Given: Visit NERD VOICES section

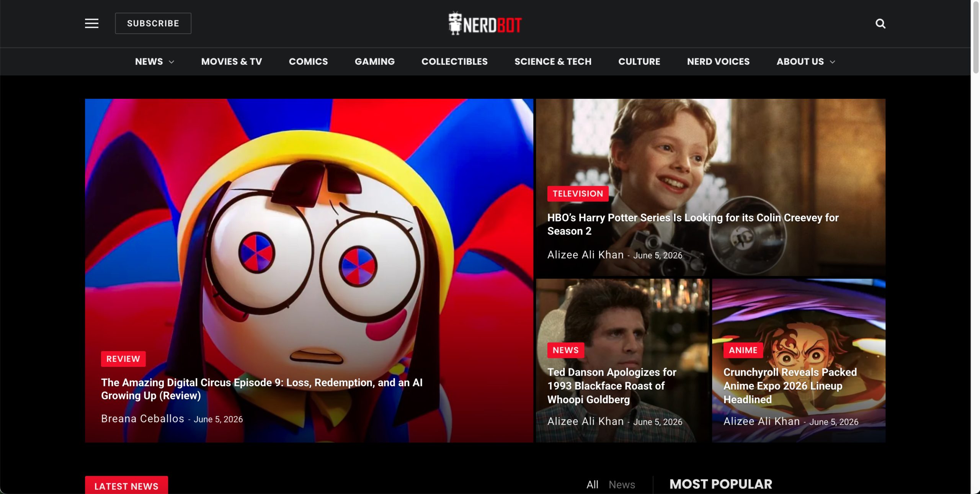Looking at the screenshot, I should (718, 62).
